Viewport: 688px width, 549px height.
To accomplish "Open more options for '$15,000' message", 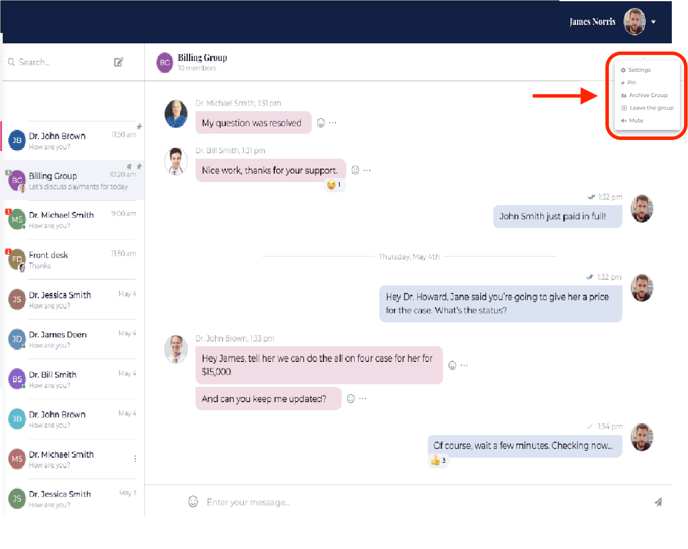I will pyautogui.click(x=464, y=366).
